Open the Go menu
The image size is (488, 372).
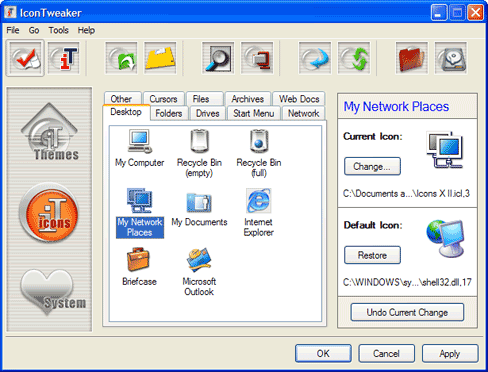click(34, 30)
